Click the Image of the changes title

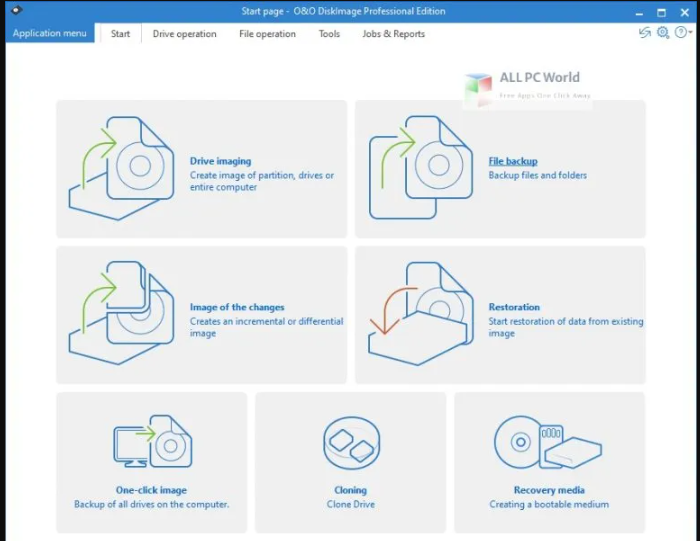click(237, 307)
